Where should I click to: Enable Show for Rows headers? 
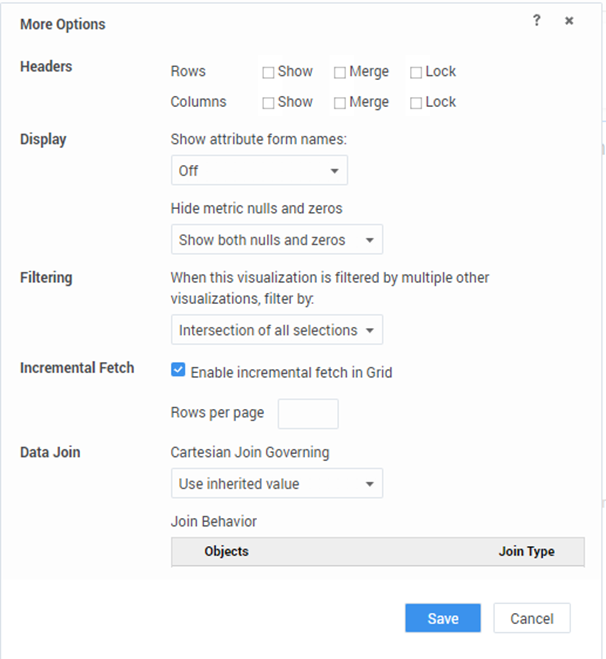pos(268,72)
